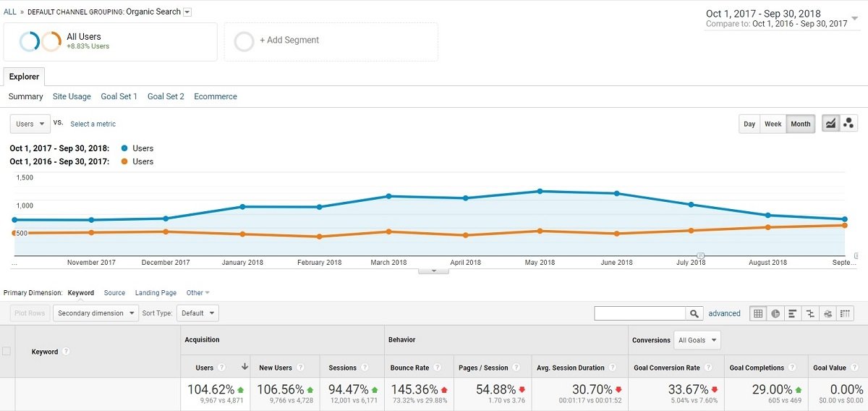Click the advanced filter link
Image resolution: width=868 pixels, height=411 pixels.
tap(724, 313)
